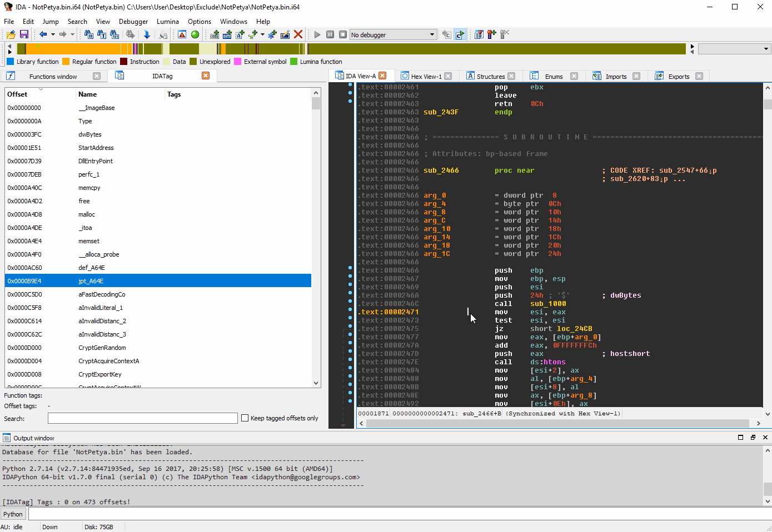Expand the navigation band dropdown on right
The height and width of the screenshot is (532, 772).
[x=765, y=49]
